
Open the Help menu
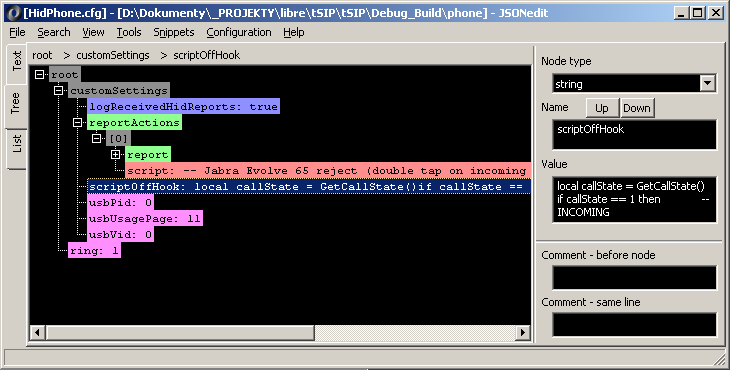pyautogui.click(x=293, y=33)
